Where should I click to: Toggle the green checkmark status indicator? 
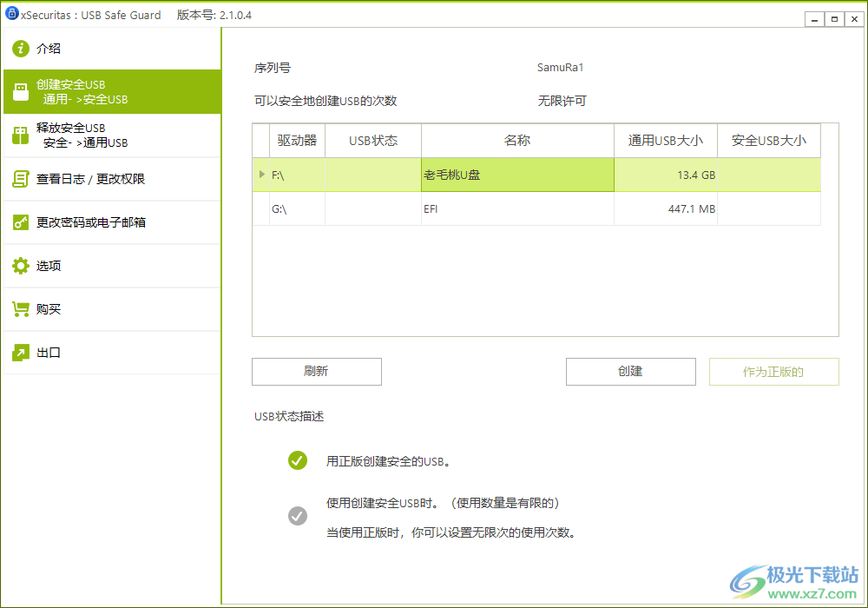(x=298, y=460)
